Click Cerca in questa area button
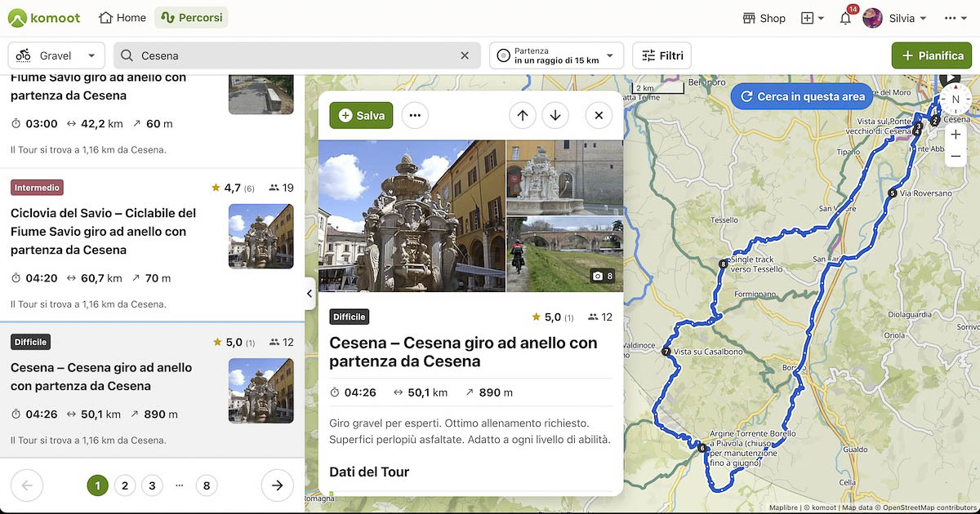 pos(802,96)
